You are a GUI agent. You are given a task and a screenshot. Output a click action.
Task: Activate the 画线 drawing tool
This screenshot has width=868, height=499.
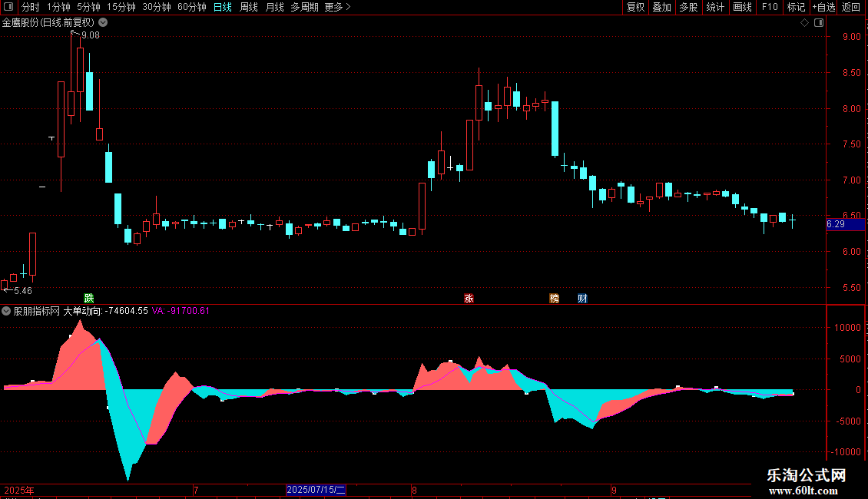click(x=742, y=7)
